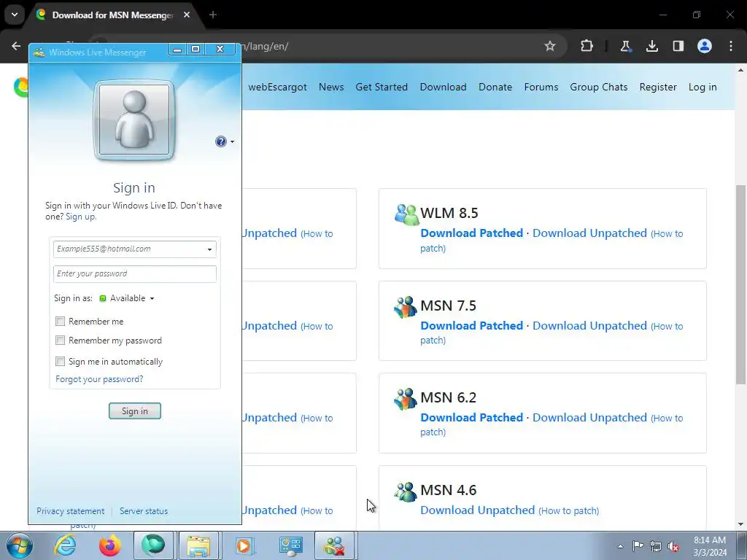This screenshot has height=560, width=747.
Task: Open the help icon's dropdown arrow
Action: (232, 142)
